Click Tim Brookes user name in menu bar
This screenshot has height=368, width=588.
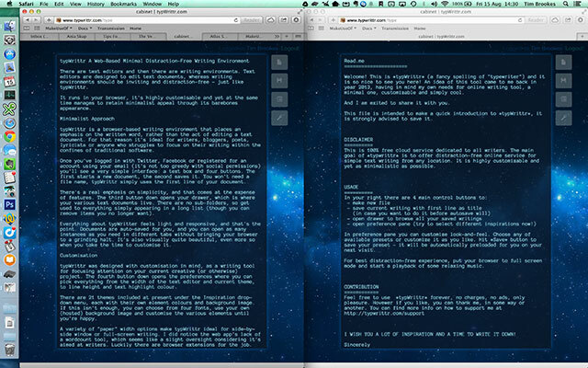pos(540,4)
